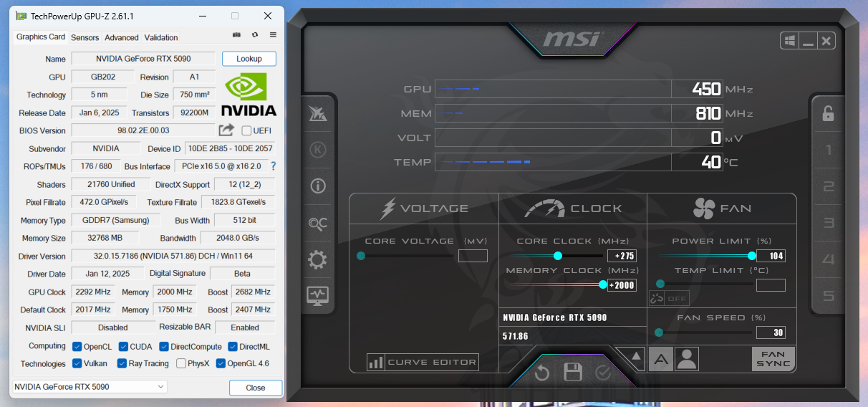The image size is (868, 407).
Task: Open the Advanced tab
Action: pos(122,37)
